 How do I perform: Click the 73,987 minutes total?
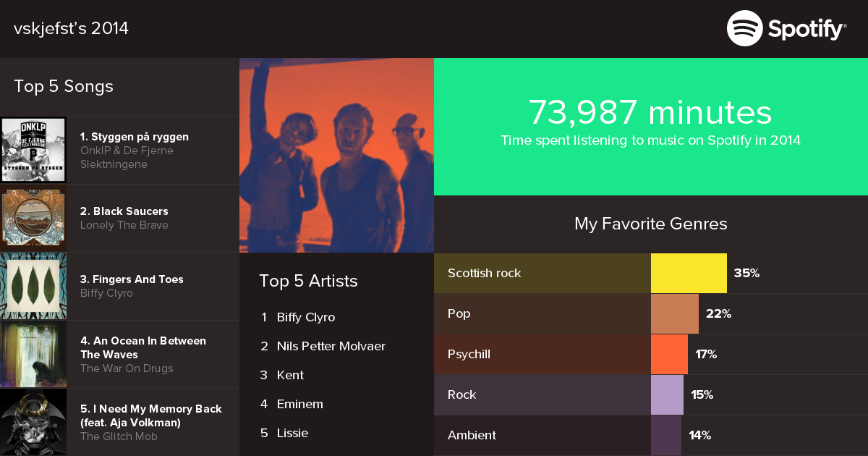650,112
